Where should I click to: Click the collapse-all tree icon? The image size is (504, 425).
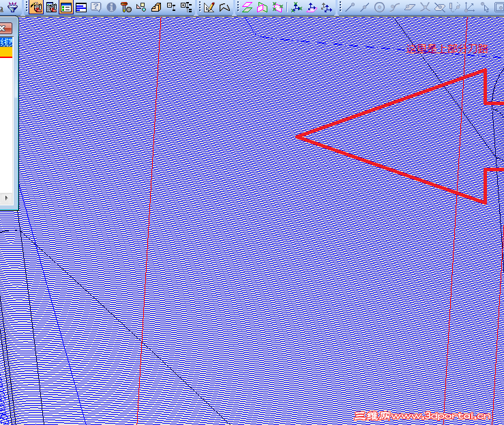pos(171,7)
